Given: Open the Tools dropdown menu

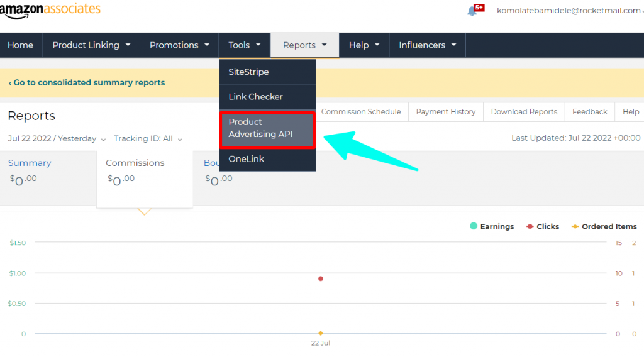Looking at the screenshot, I should pos(245,45).
